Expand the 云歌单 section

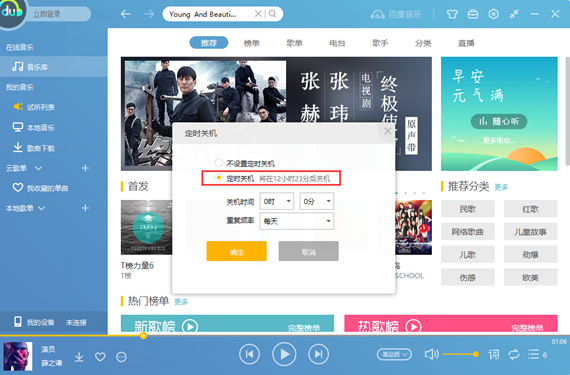pos(39,168)
